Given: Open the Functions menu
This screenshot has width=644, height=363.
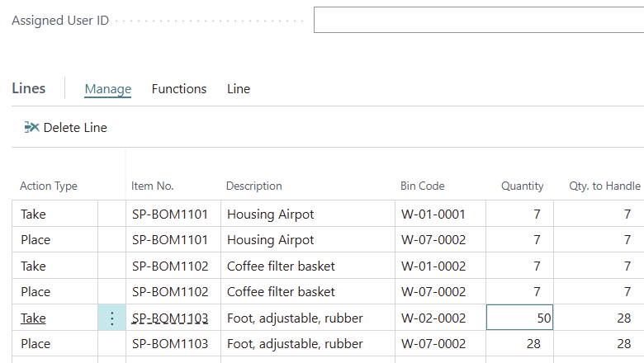Looking at the screenshot, I should pyautogui.click(x=179, y=89).
